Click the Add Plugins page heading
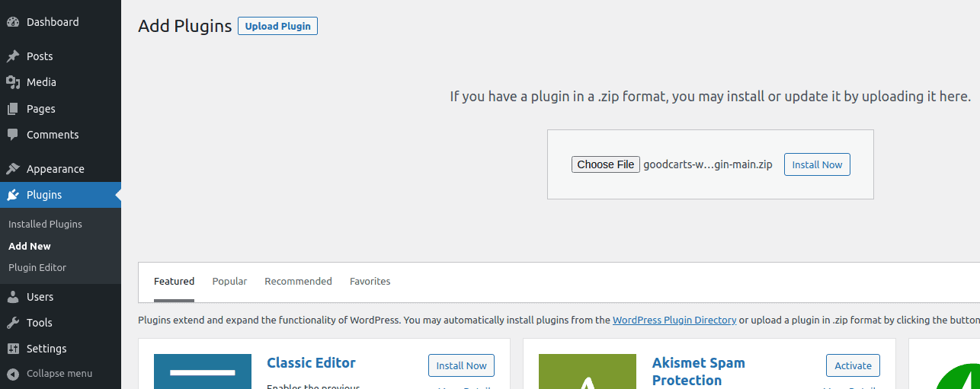The width and height of the screenshot is (980, 389). (184, 26)
